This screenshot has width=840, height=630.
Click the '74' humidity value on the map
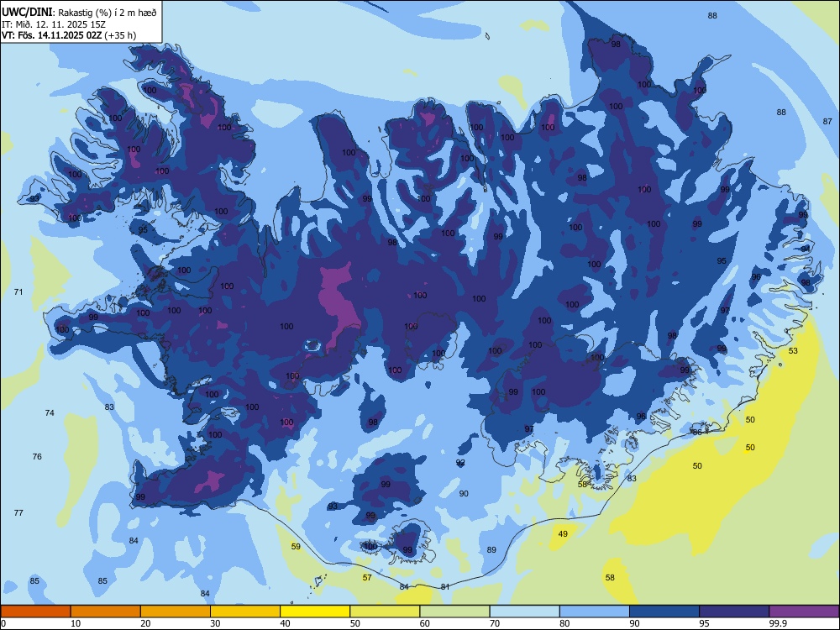[x=50, y=413]
